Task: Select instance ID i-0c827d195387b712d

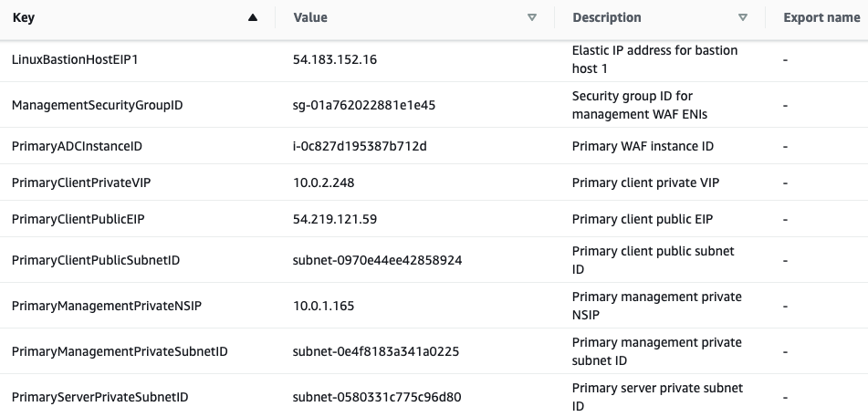Action: pos(360,146)
